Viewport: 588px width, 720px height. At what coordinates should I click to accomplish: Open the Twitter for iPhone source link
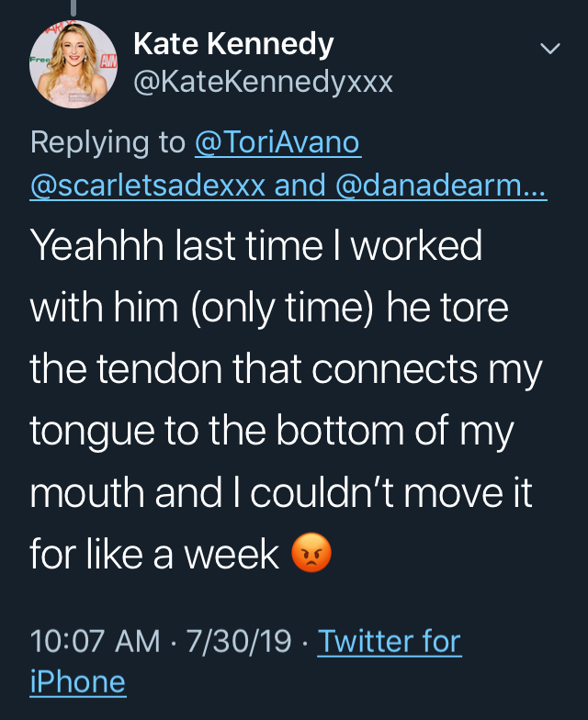(389, 641)
